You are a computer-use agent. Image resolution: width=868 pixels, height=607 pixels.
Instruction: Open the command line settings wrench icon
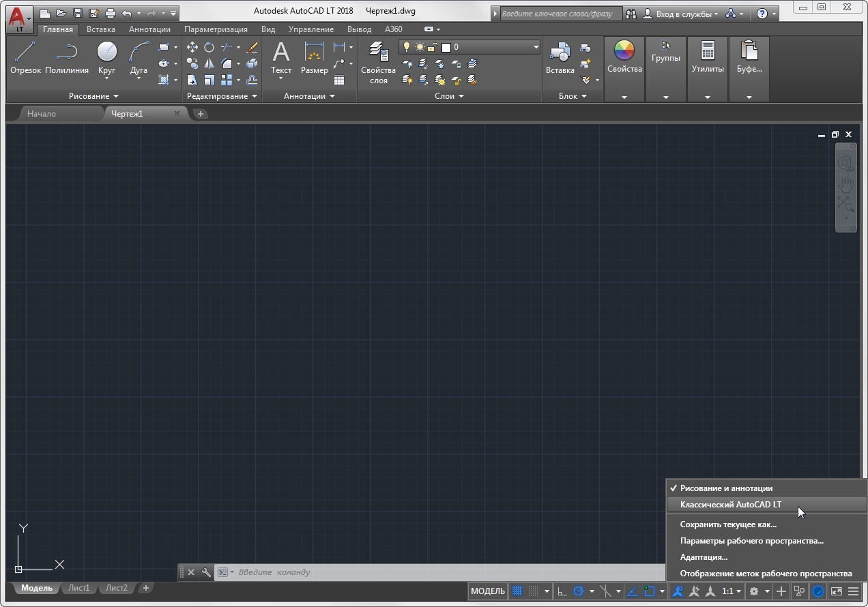[206, 572]
